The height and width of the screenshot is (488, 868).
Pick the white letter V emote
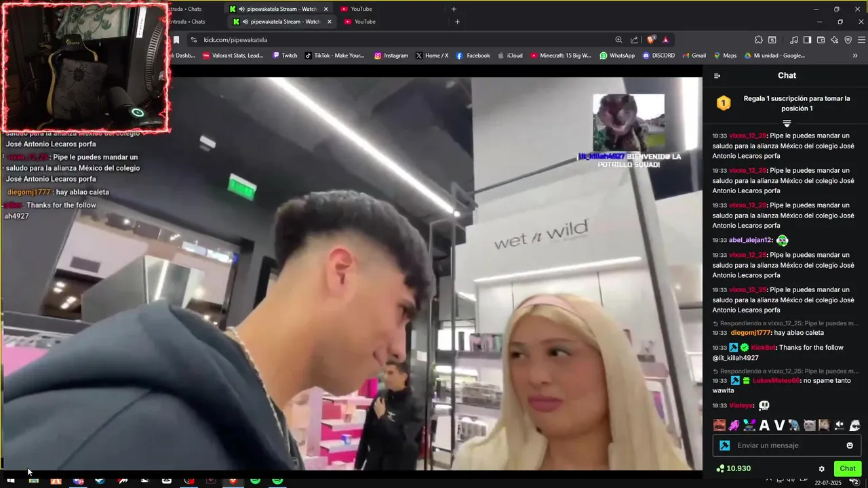pos(779,426)
